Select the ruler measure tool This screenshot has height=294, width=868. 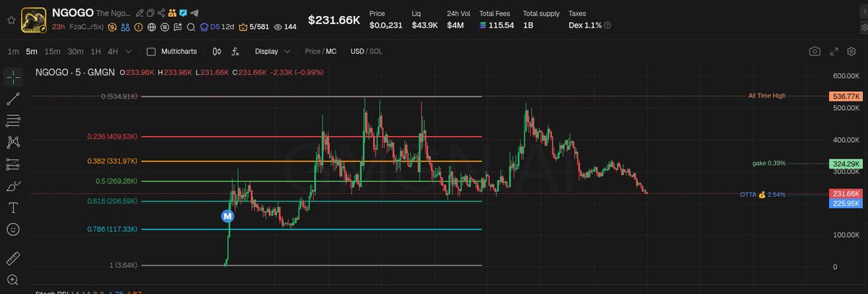(13, 259)
